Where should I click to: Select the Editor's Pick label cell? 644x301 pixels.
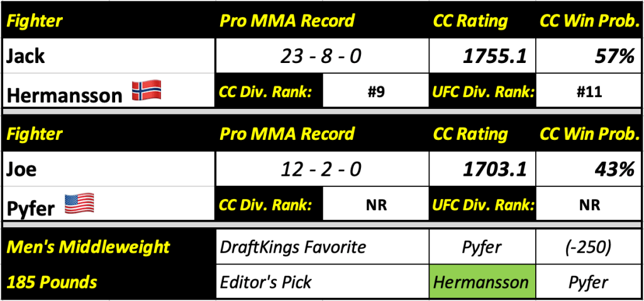click(x=321, y=281)
